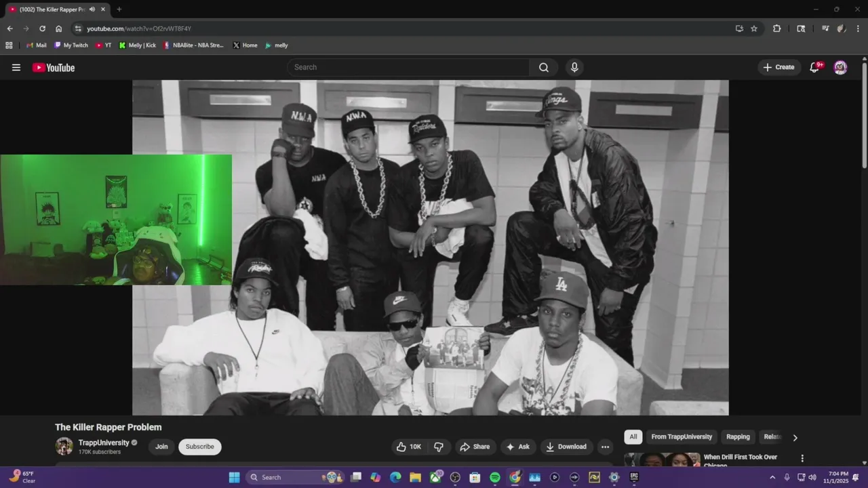Screen dimensions: 868x488
Task: Click the Windows taskbar search box
Action: tap(295, 477)
